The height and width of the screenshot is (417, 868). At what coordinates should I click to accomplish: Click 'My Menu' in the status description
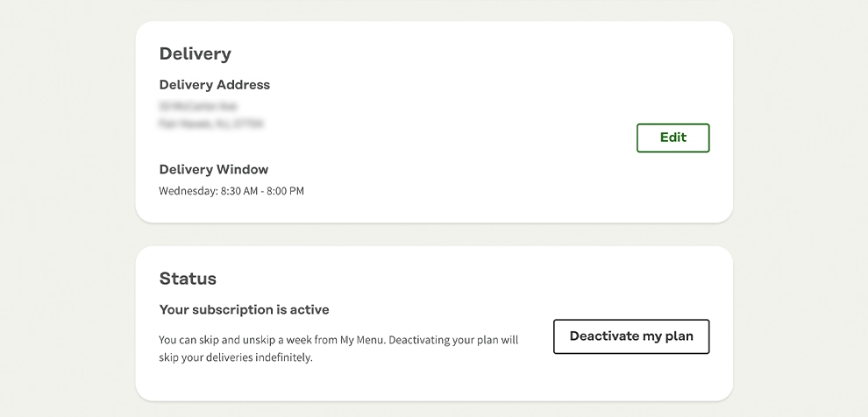tap(363, 340)
